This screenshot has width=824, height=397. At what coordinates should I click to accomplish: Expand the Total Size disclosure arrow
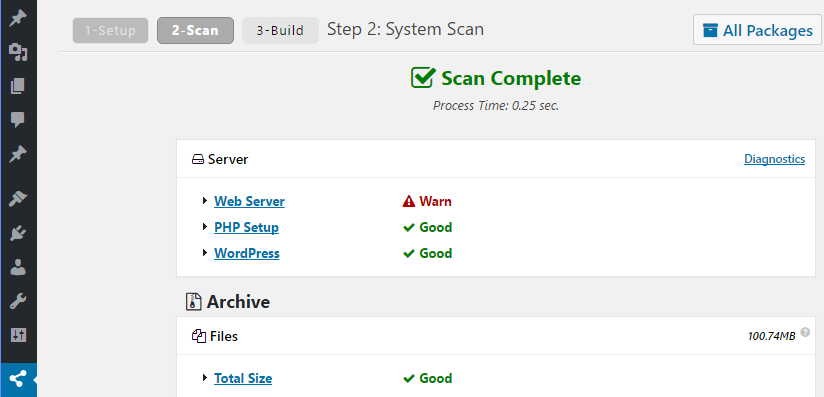tap(205, 378)
